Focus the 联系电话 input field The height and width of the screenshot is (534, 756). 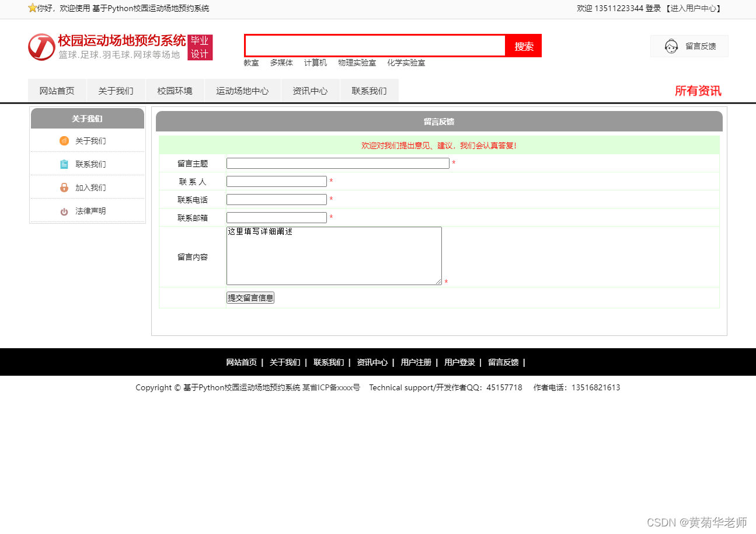pyautogui.click(x=277, y=199)
